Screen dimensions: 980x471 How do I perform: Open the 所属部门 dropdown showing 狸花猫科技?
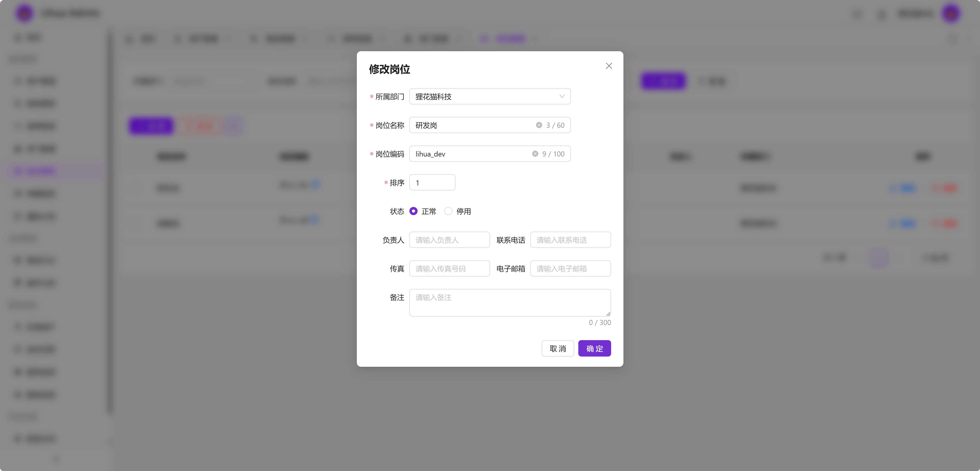(490, 97)
